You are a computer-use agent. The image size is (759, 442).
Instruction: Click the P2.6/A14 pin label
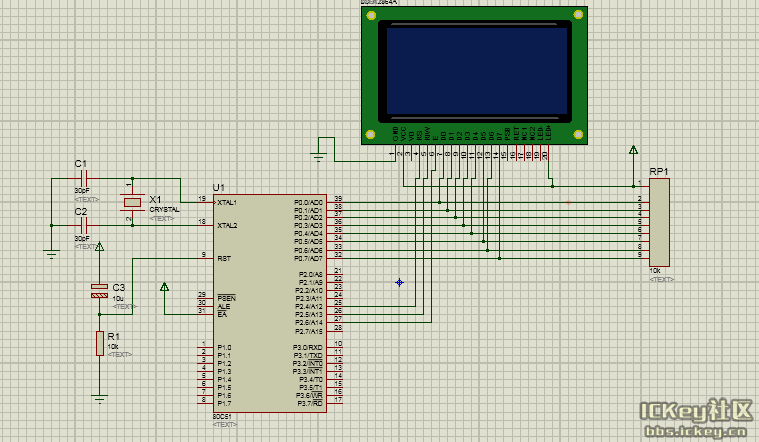[x=309, y=322]
